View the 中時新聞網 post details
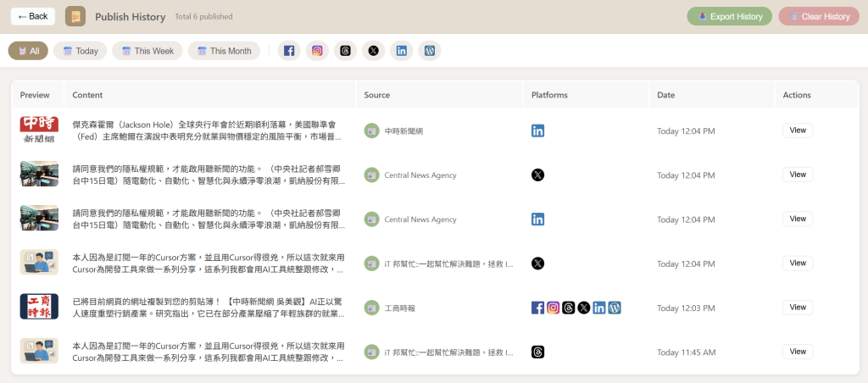 [797, 130]
